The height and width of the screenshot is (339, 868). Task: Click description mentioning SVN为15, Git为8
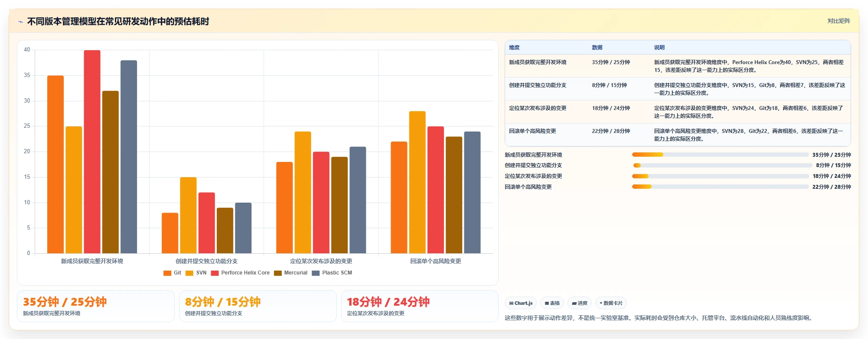(749, 89)
